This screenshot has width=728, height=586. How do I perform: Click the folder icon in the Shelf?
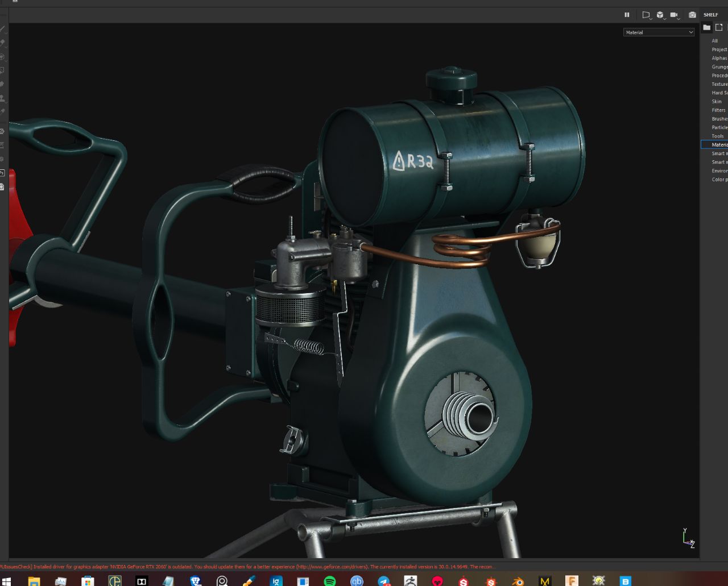(706, 27)
